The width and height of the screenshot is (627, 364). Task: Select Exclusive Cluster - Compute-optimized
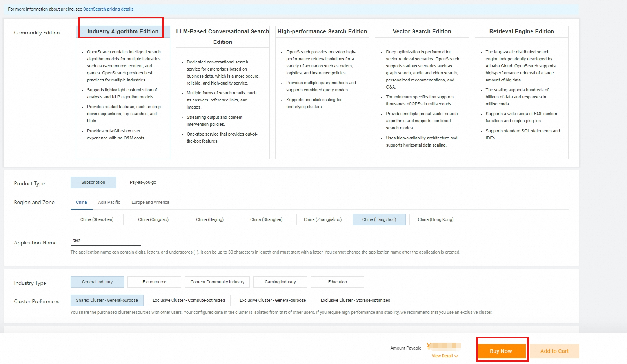(x=189, y=301)
